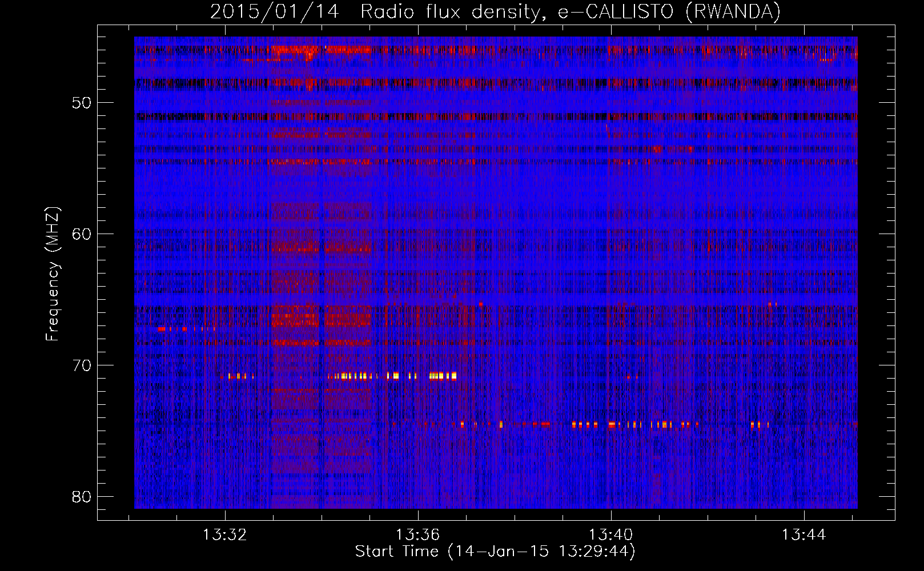924x571 pixels.
Task: Select the "70" frequency tick label
Action: coord(82,365)
